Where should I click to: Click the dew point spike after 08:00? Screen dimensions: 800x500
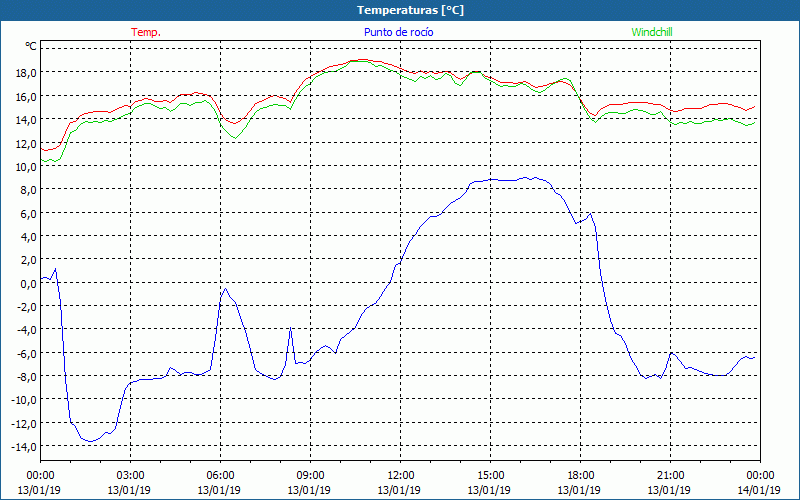[290, 328]
